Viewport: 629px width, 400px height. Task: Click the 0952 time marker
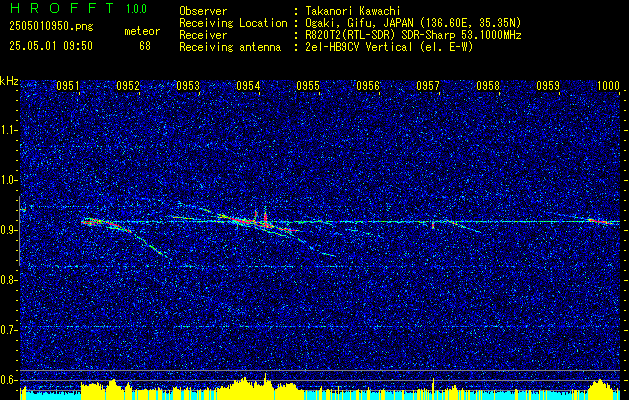(x=128, y=86)
